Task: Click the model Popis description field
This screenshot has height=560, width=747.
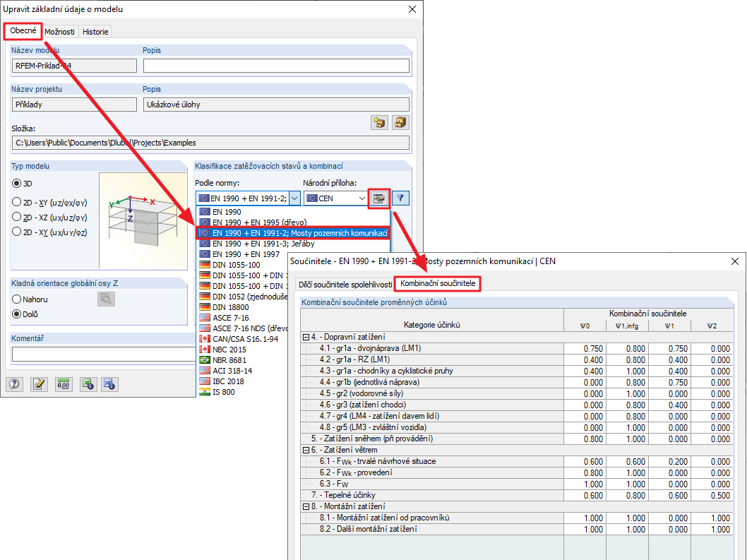Action: coord(276,66)
